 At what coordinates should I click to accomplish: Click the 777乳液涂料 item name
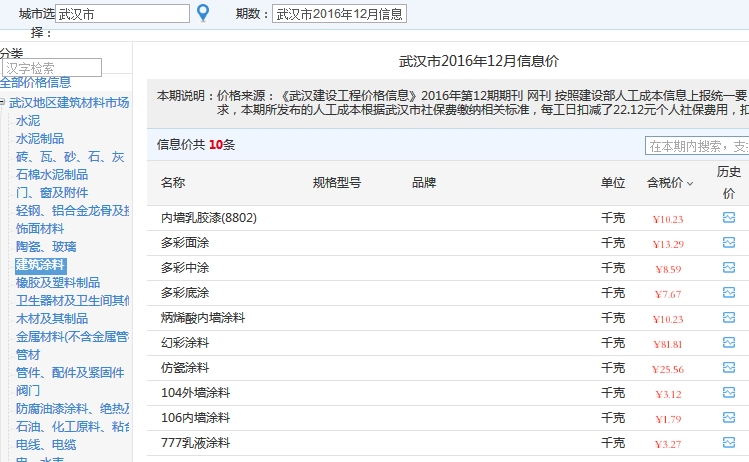195,442
